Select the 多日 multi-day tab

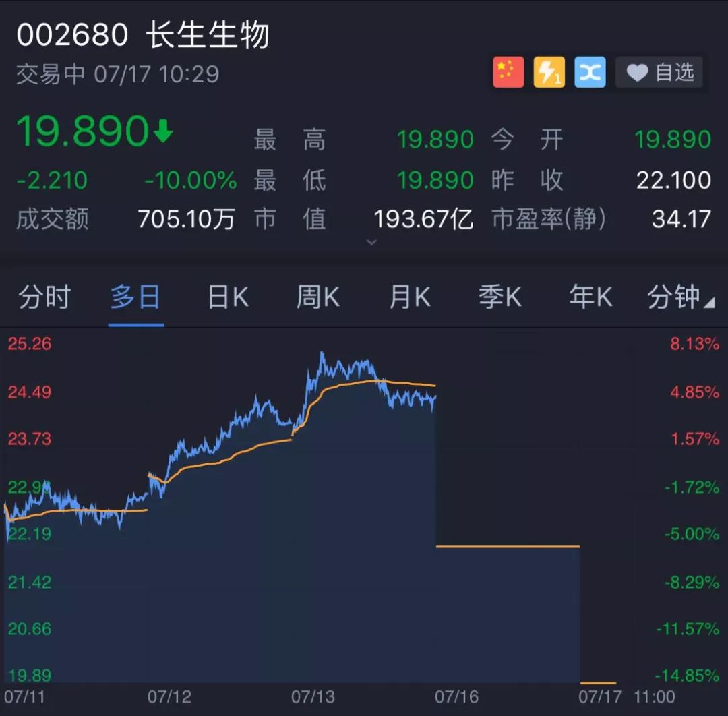tap(135, 297)
